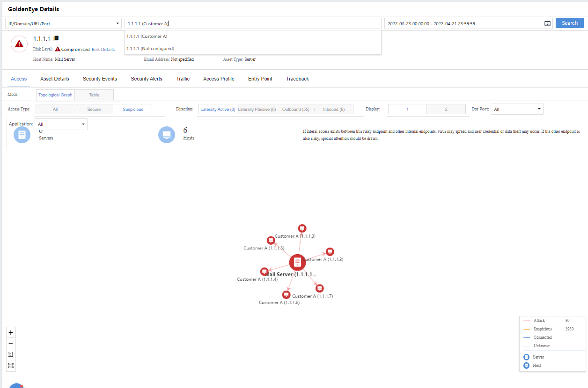
Task: Select the central Mail Server node
Action: (x=297, y=263)
